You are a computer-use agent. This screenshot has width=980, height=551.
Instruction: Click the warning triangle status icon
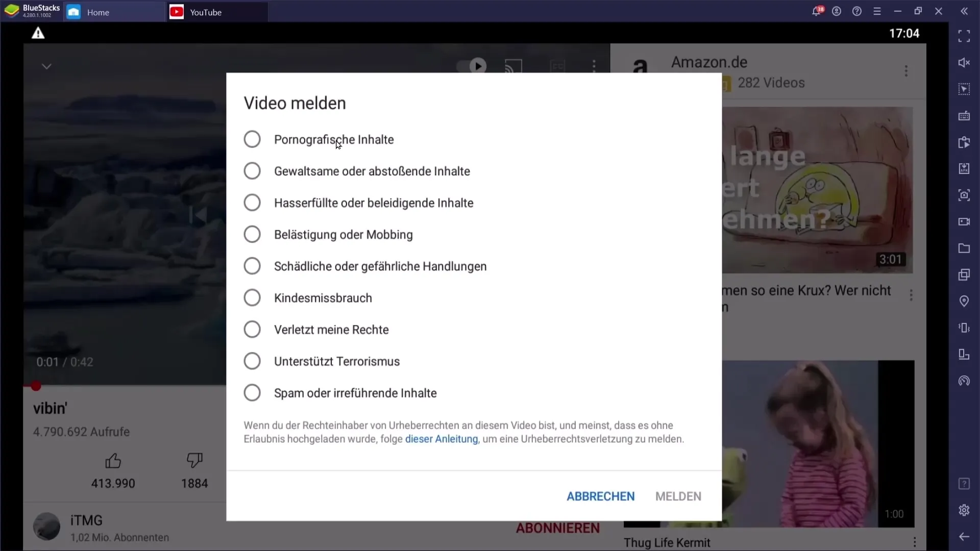coord(38,33)
